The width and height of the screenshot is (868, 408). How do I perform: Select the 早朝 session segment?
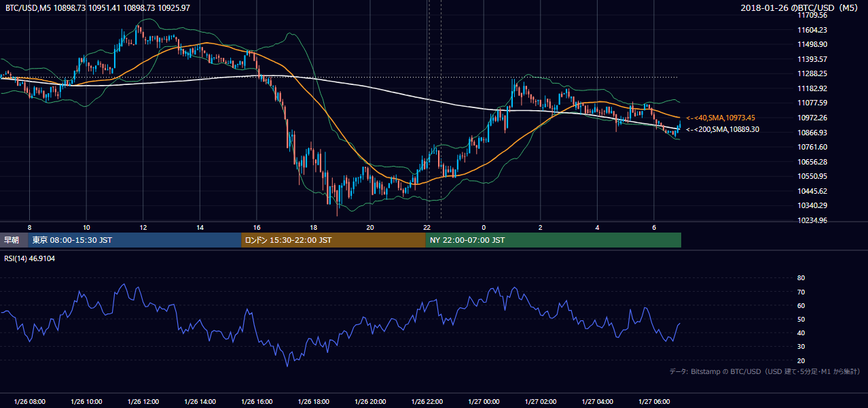click(14, 240)
